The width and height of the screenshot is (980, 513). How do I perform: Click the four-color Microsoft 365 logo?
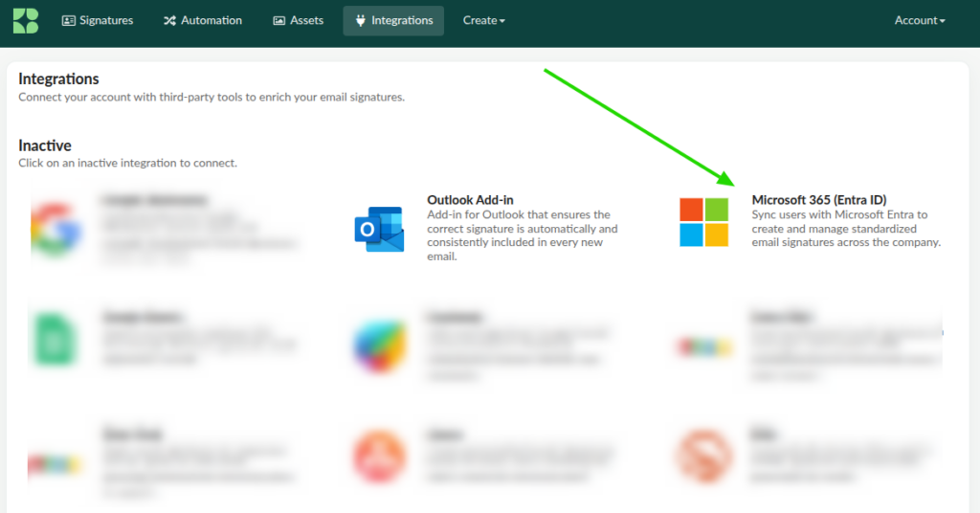click(x=703, y=222)
